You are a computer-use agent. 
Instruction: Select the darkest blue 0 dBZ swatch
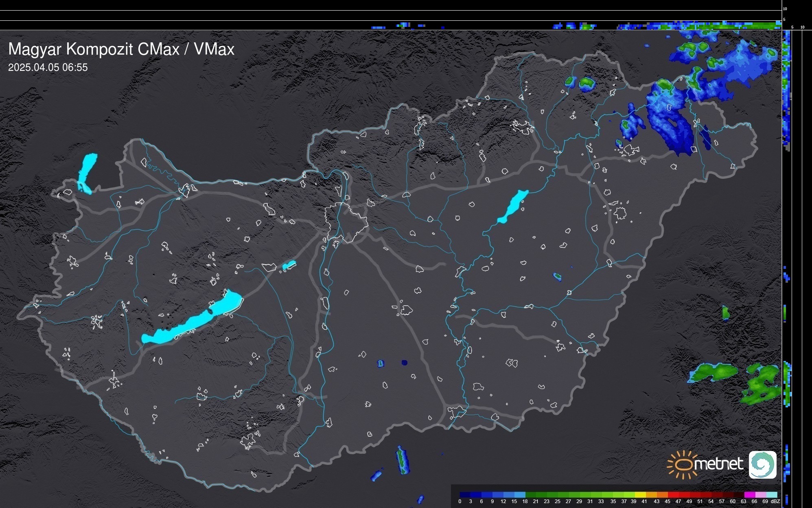[x=465, y=495]
